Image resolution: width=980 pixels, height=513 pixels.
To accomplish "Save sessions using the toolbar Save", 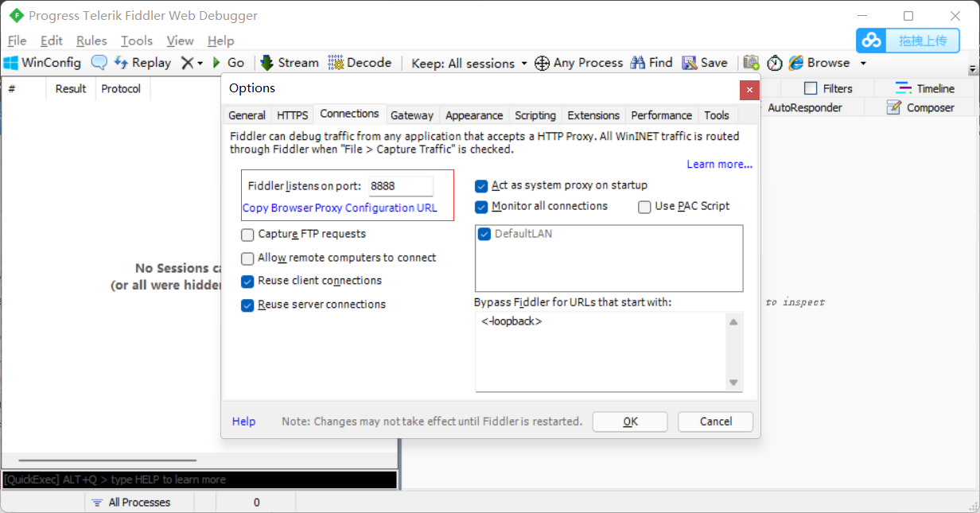I will pyautogui.click(x=705, y=63).
